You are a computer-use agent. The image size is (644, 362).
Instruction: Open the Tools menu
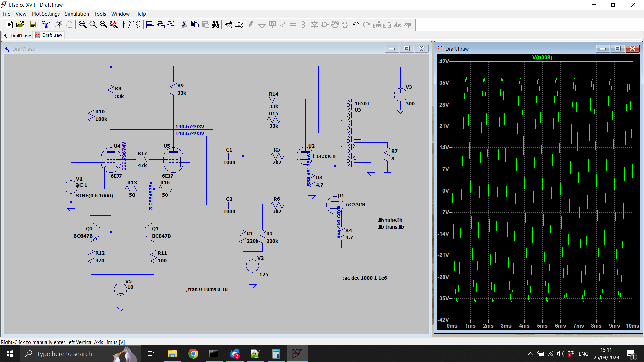100,14
